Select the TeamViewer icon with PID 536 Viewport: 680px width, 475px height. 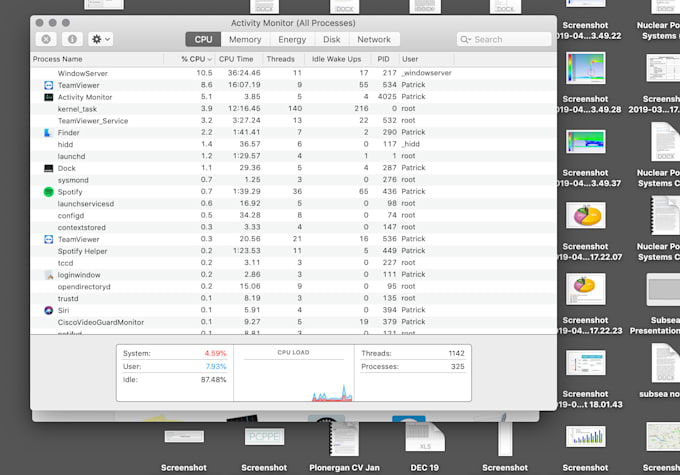(49, 239)
